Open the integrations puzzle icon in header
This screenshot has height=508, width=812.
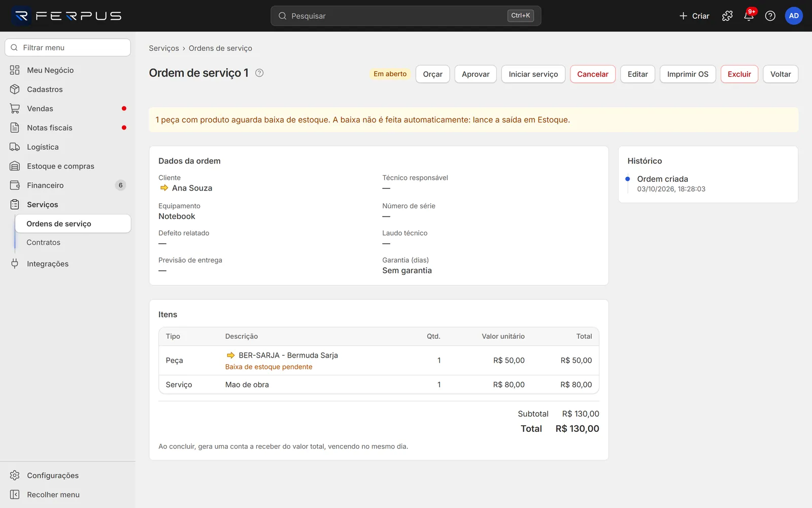727,16
